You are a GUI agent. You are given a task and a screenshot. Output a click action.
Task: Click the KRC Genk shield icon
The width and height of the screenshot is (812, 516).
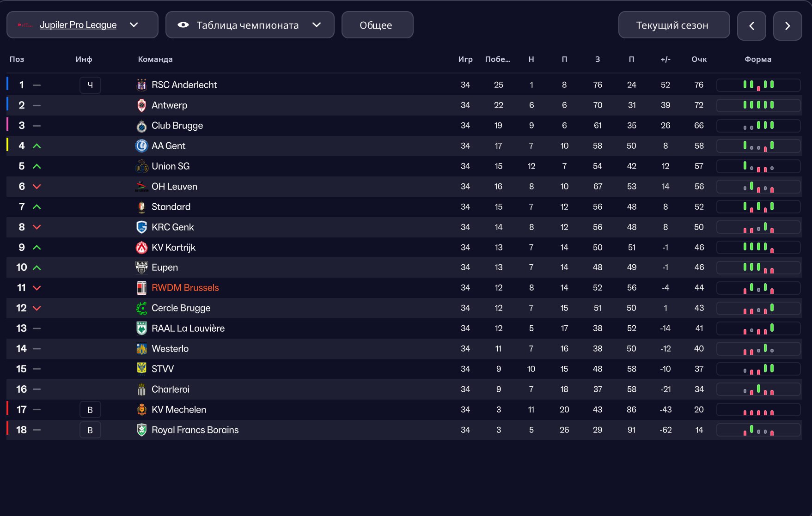[x=141, y=227]
